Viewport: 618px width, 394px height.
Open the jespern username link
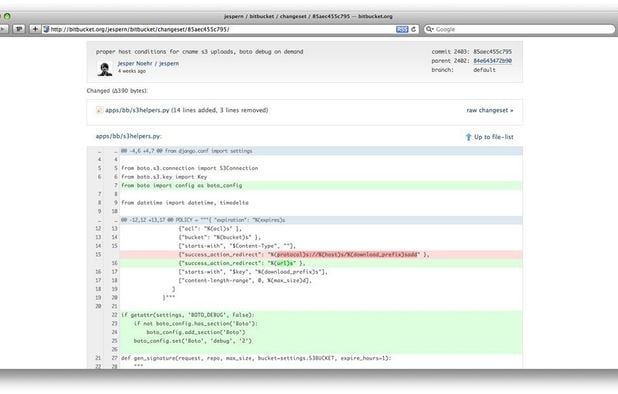pyautogui.click(x=169, y=63)
